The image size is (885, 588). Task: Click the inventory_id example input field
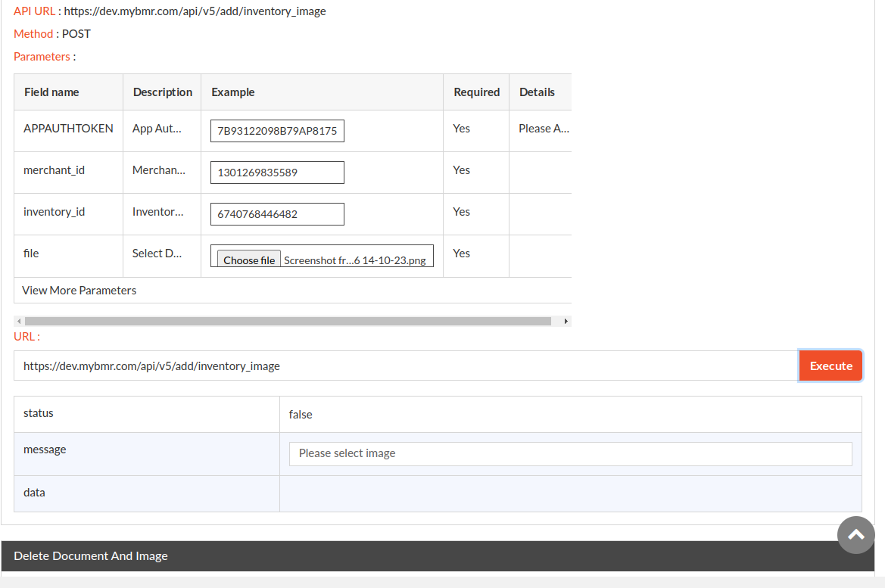coord(277,214)
